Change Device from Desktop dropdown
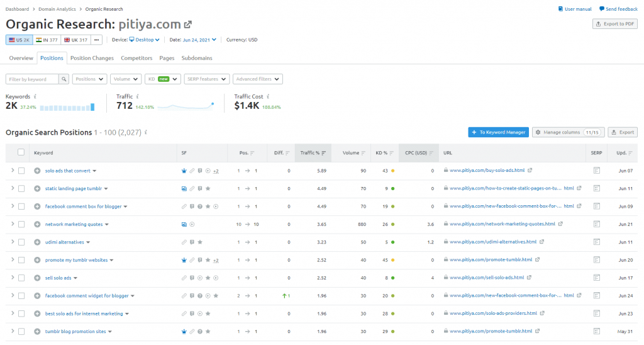This screenshot has width=644, height=345. click(144, 40)
